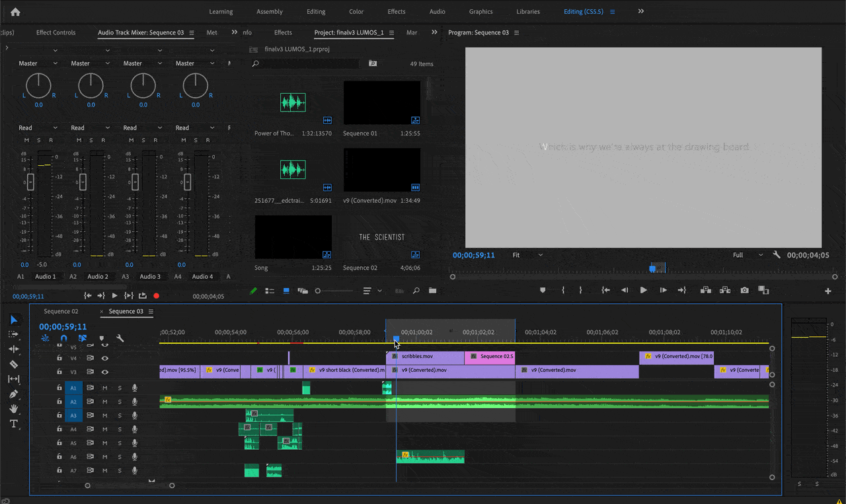Image resolution: width=846 pixels, height=504 pixels.
Task: Hide video track V3 with the eye toggle
Action: (x=104, y=372)
